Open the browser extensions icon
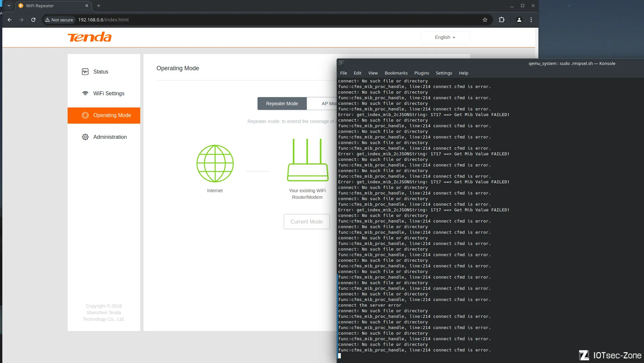The height and width of the screenshot is (363, 644). point(501,20)
